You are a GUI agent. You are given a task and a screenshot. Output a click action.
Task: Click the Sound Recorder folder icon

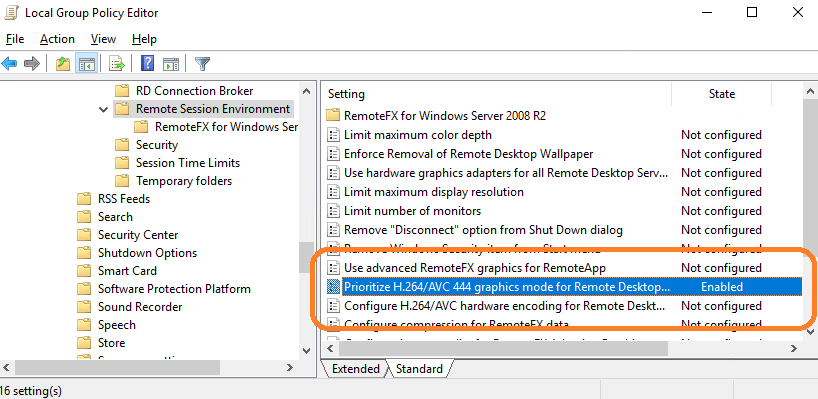[x=84, y=307]
